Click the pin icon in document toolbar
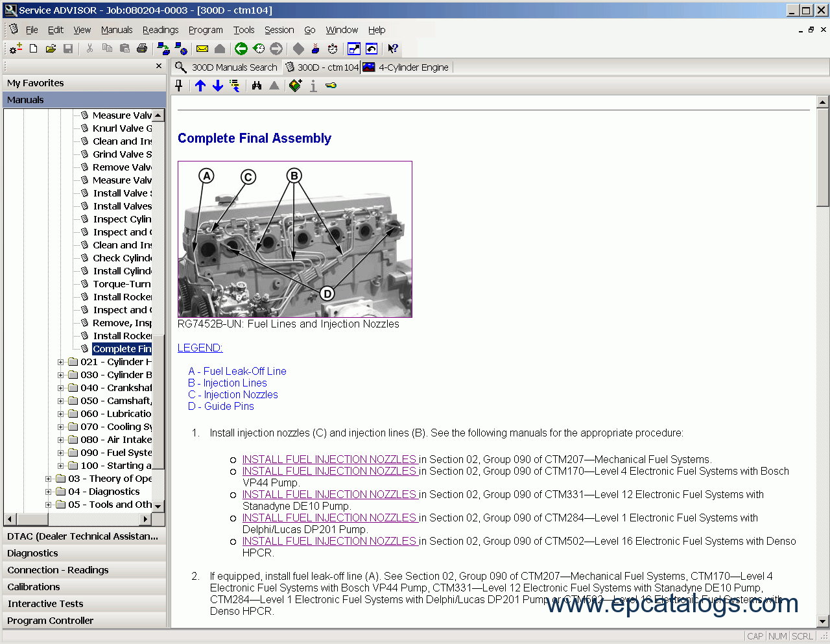This screenshot has height=644, width=830. pos(180,86)
